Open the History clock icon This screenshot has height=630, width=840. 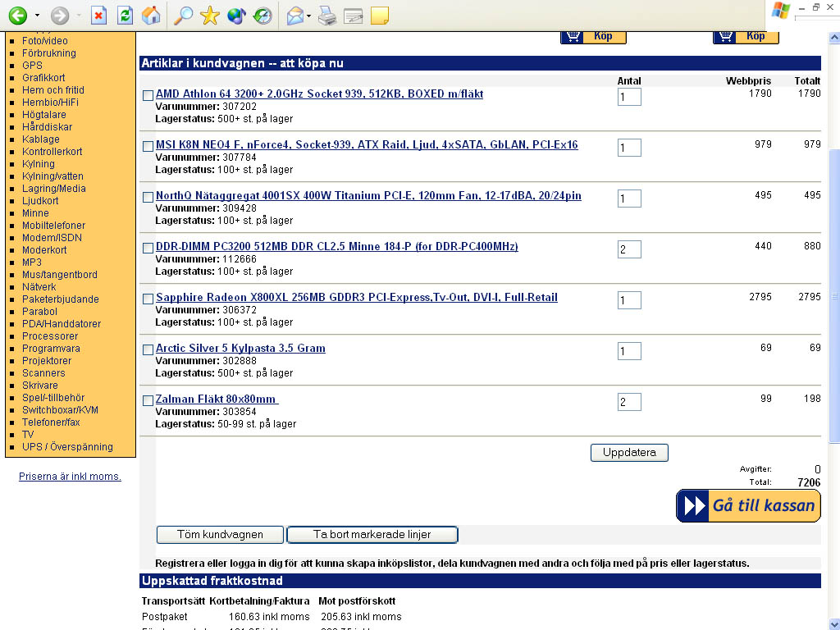click(x=262, y=16)
